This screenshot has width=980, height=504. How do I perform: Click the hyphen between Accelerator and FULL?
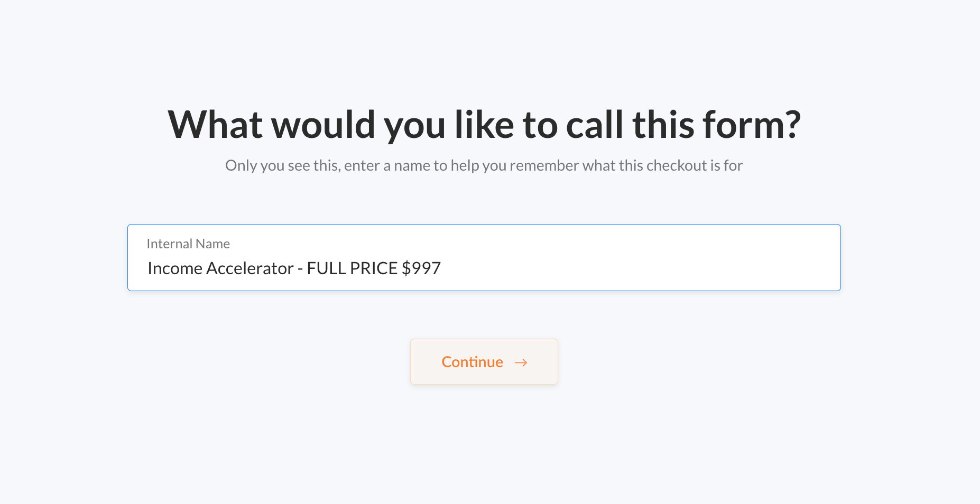[300, 269]
